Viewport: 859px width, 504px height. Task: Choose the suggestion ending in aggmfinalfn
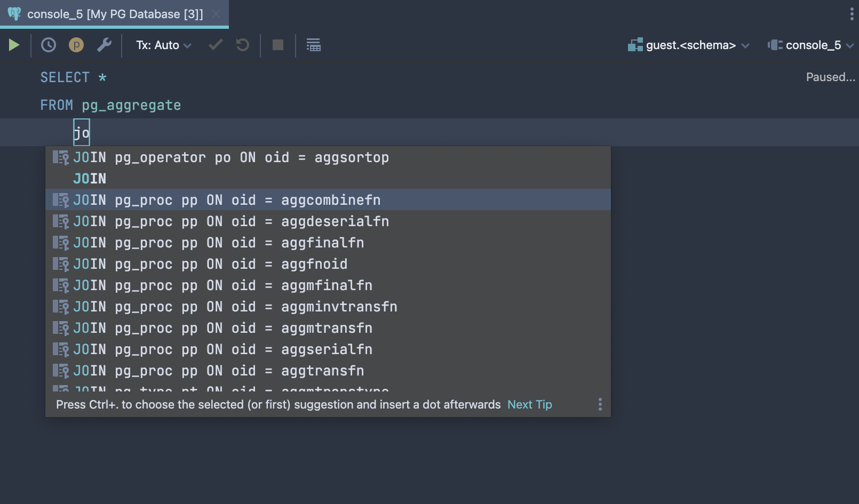[328, 285]
